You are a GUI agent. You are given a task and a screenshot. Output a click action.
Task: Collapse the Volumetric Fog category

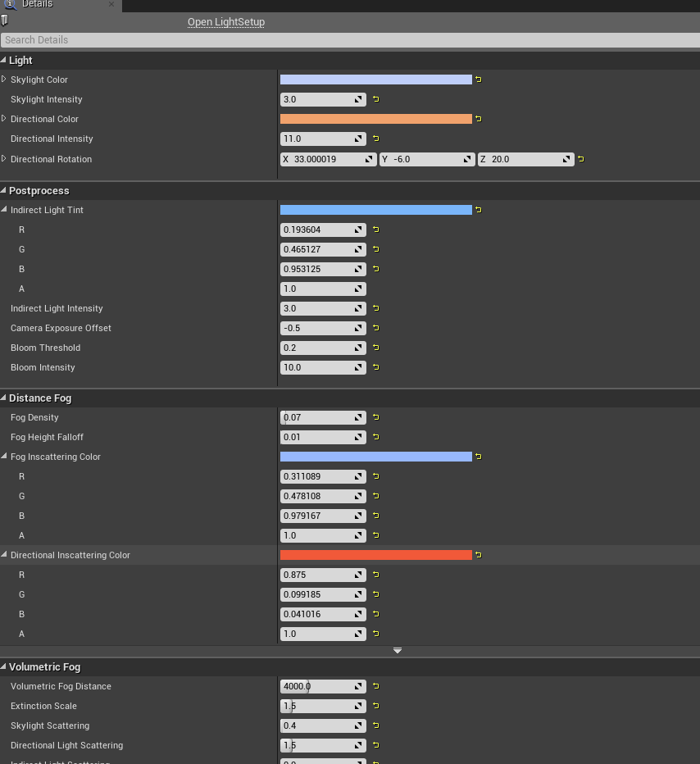click(3, 666)
